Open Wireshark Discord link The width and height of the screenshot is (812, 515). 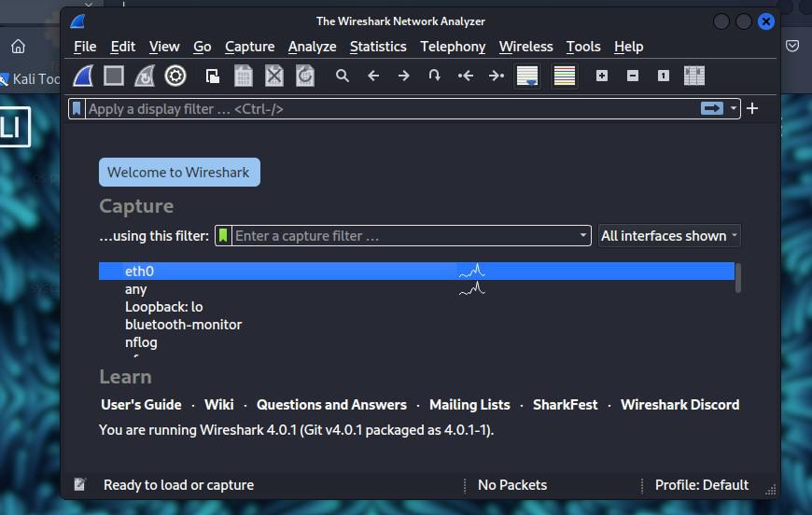point(680,404)
